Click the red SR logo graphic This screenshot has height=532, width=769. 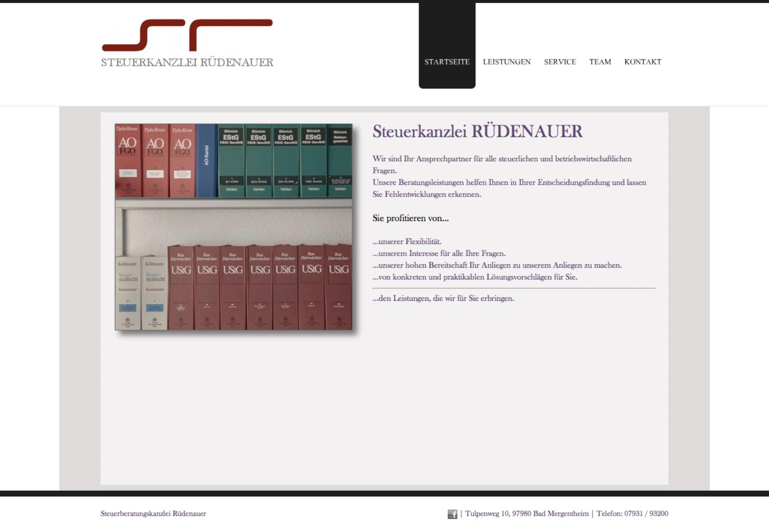[x=187, y=35]
